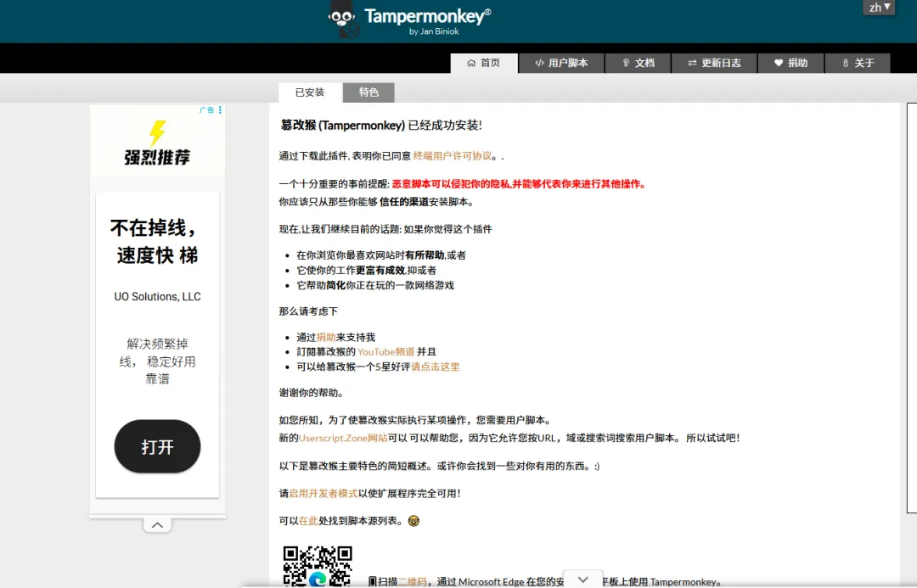Click the 打开 button in the ad
Screen dimensions: 917x588
pos(157,446)
